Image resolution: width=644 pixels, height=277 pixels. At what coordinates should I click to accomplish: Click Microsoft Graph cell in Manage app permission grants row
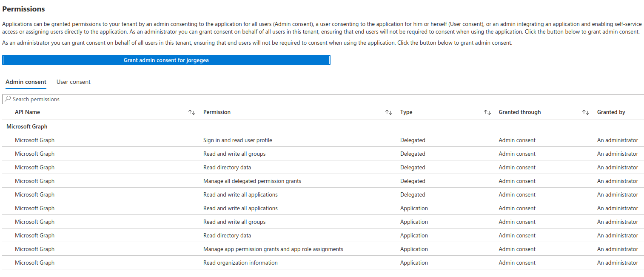click(x=34, y=249)
